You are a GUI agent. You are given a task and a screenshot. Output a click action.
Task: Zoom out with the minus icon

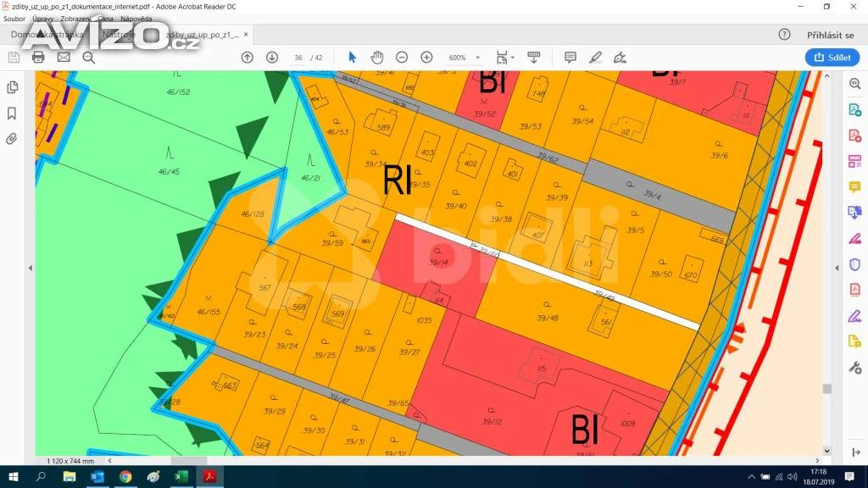point(402,57)
